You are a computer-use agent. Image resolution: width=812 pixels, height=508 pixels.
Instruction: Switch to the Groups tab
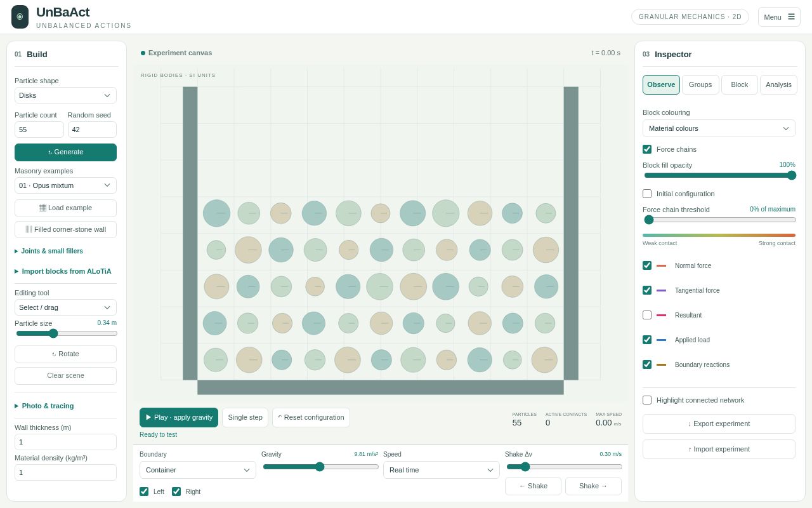(x=700, y=84)
